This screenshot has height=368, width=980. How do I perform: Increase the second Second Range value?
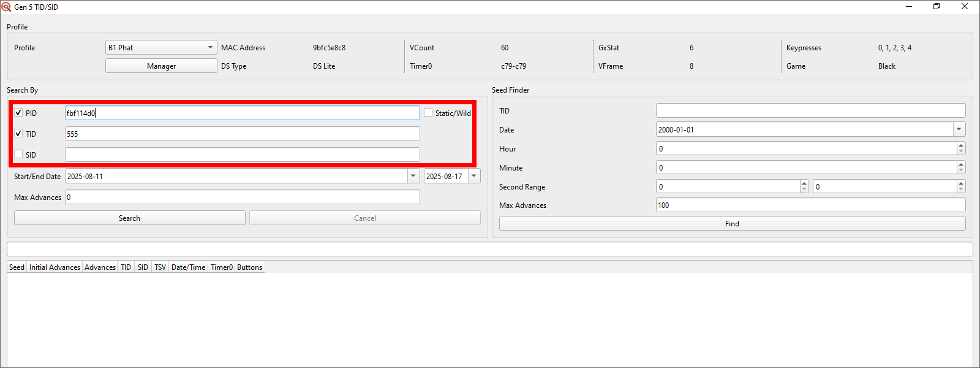coord(961,183)
